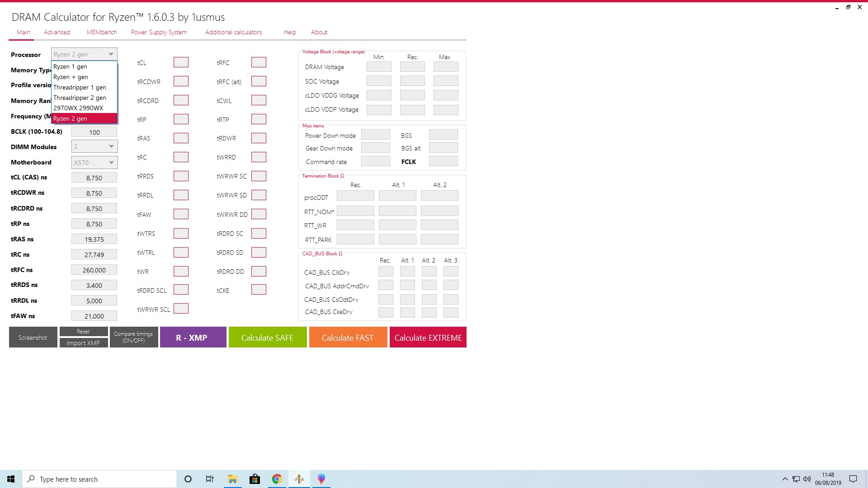The image size is (868, 488).
Task: Open Cortana circle icon in taskbar
Action: click(x=188, y=479)
